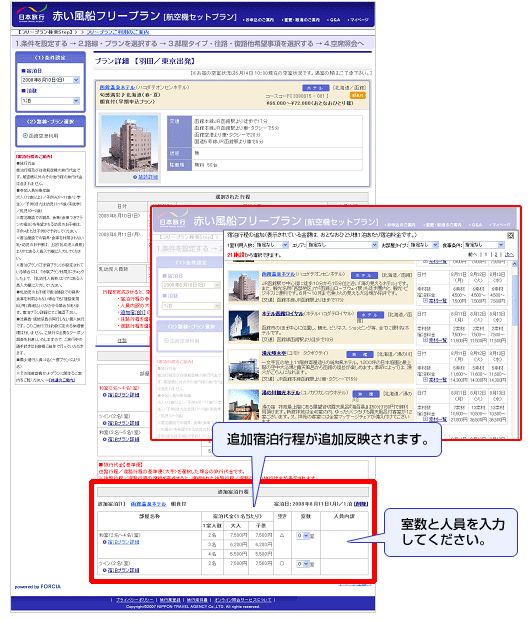This screenshot has height=621, width=530.
Task: Open room count dropdown for 和室 in added stay
Action: coord(303,535)
